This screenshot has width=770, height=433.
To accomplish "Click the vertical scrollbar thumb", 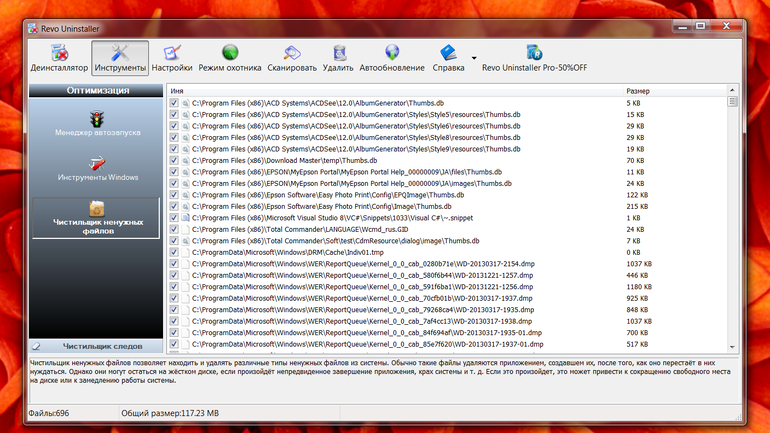I will [x=732, y=102].
